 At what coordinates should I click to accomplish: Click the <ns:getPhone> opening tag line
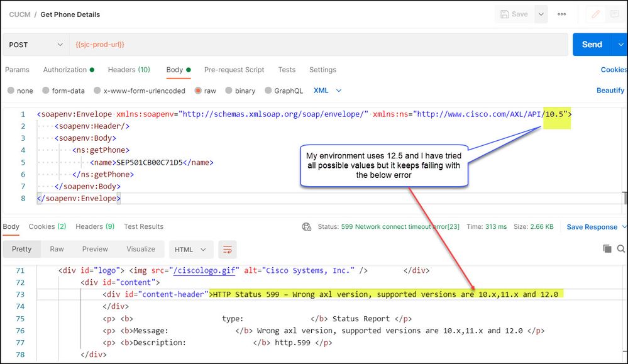tap(101, 150)
